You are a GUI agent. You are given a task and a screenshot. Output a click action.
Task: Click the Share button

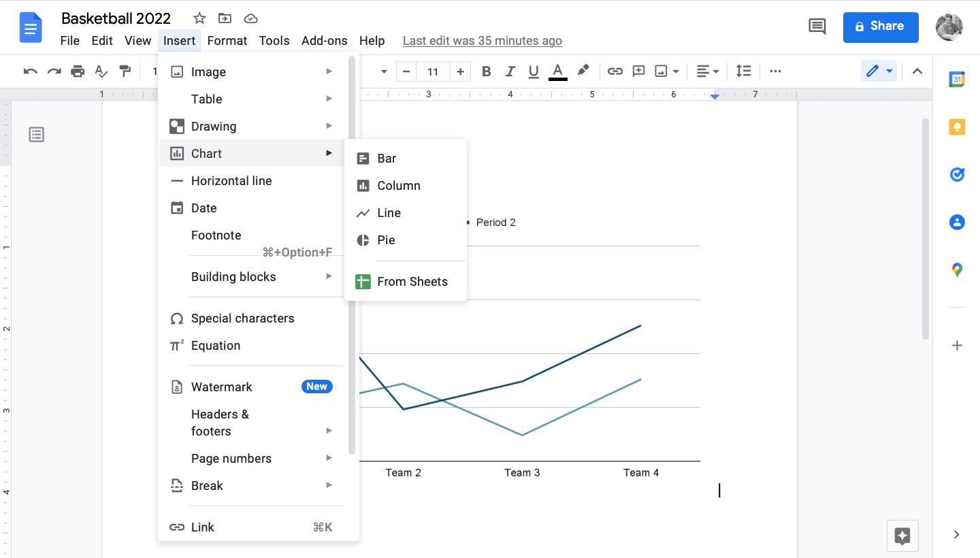click(880, 27)
